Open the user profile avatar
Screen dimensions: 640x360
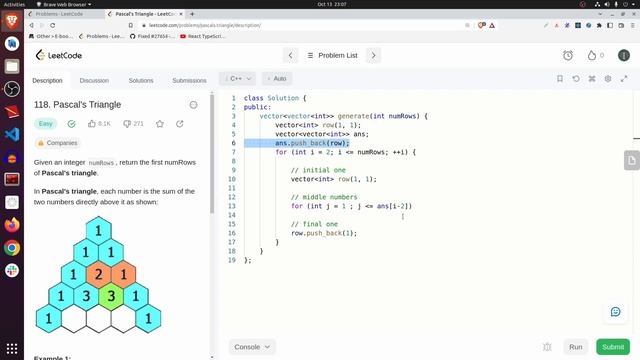624,55
